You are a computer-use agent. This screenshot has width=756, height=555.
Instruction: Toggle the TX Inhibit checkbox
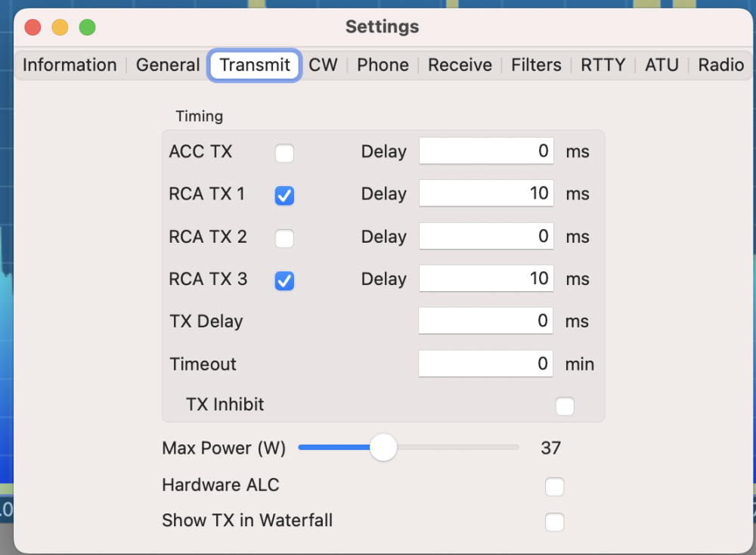tap(565, 407)
